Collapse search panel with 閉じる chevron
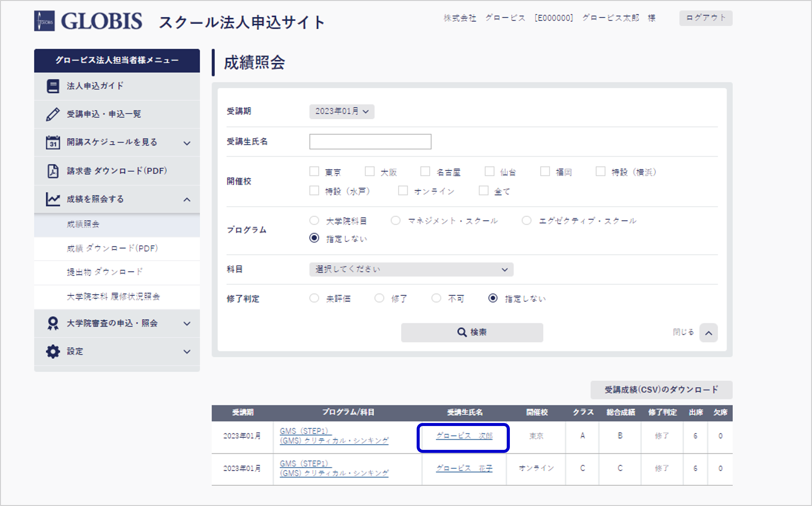812x506 pixels. tap(708, 333)
